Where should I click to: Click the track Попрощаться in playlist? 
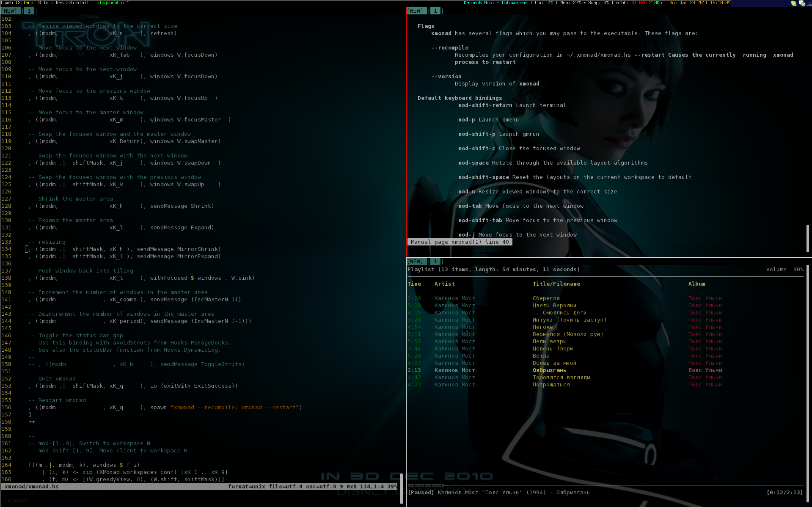551,385
